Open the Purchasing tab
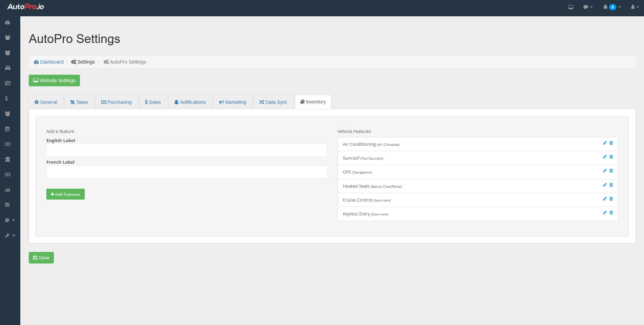This screenshot has width=644, height=325. (116, 102)
